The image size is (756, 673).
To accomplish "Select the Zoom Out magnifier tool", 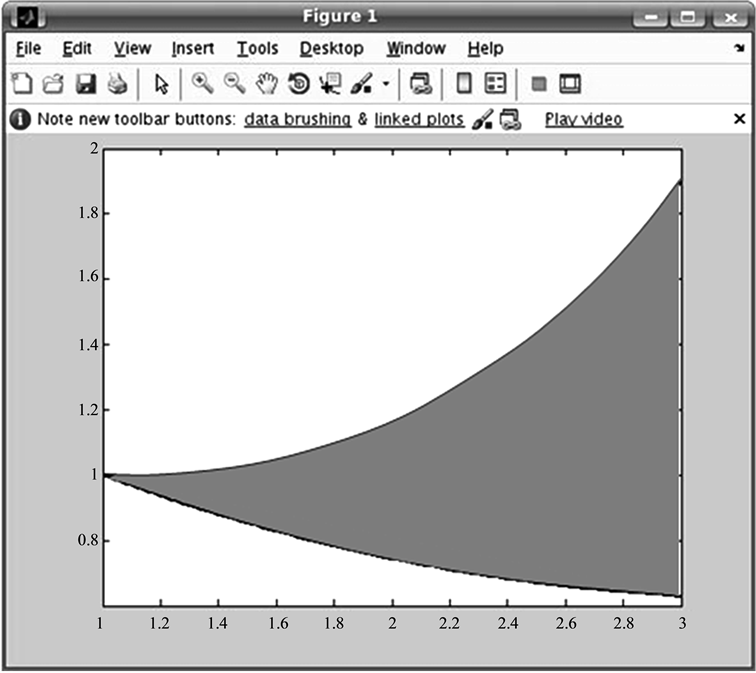I will (234, 84).
